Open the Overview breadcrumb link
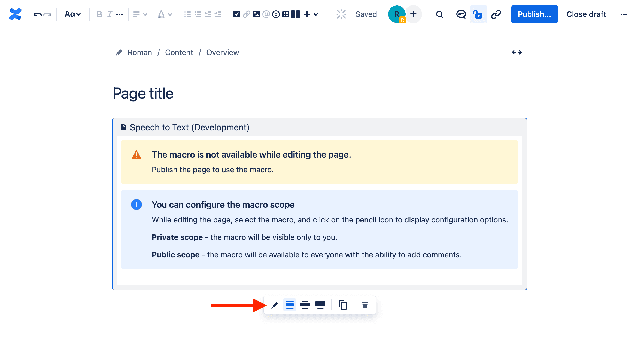Screen dimensions: 644x337 click(x=223, y=52)
